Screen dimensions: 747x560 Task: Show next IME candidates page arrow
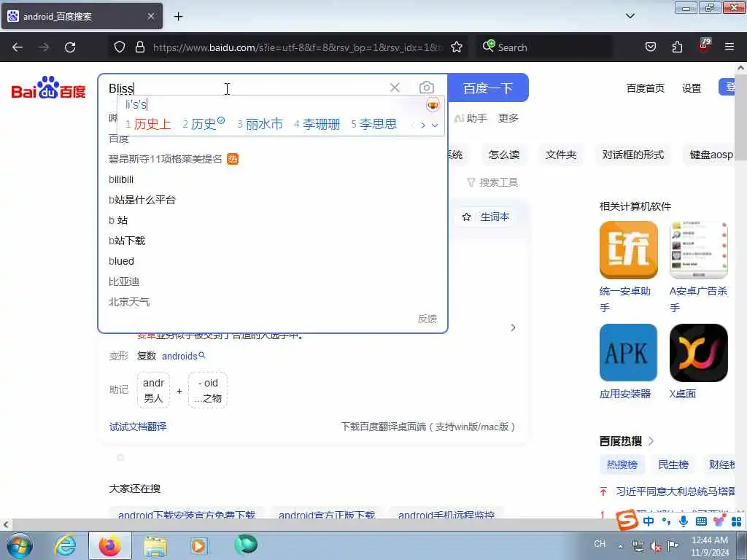(422, 125)
